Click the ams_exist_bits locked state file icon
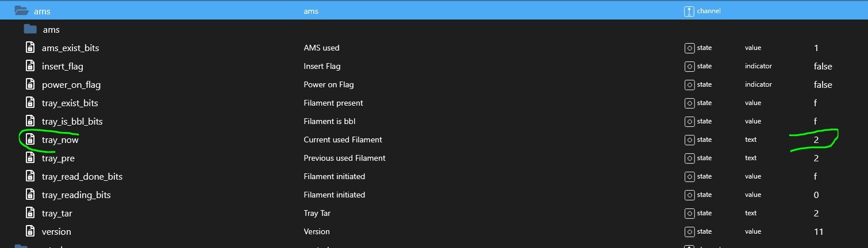This screenshot has width=868, height=248. 30,48
